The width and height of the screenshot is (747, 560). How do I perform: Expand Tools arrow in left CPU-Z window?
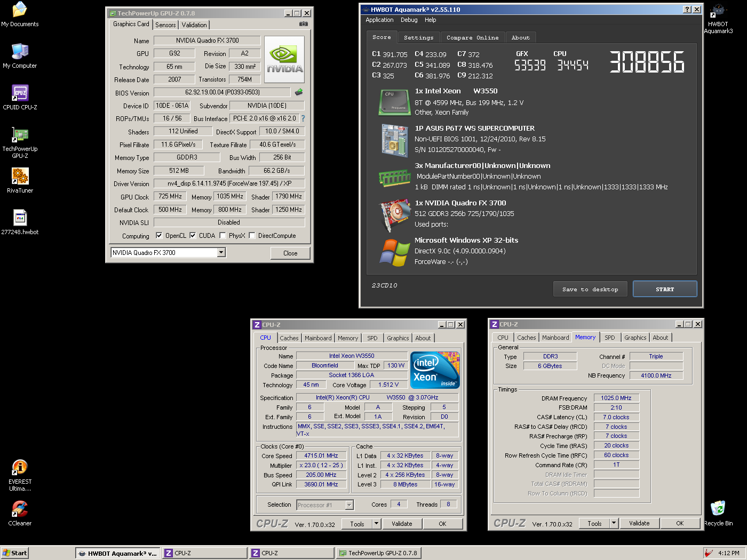376,524
